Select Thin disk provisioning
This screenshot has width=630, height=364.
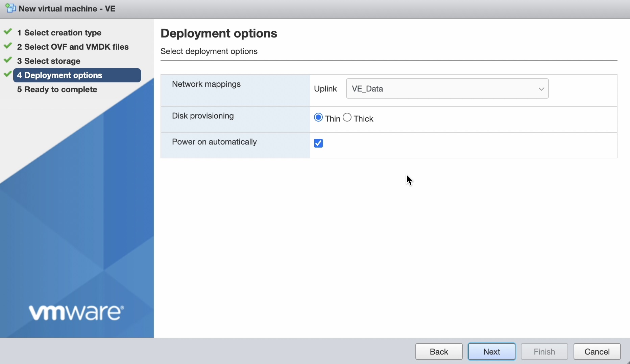tap(318, 118)
